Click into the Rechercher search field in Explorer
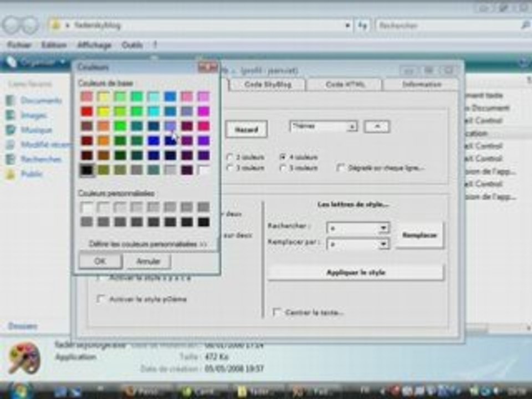Image resolution: width=532 pixels, height=399 pixels. (448, 25)
